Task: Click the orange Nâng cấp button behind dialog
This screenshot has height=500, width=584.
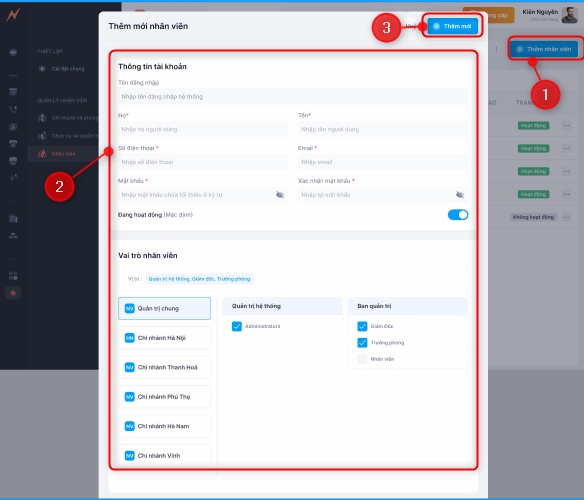Action: click(x=501, y=15)
